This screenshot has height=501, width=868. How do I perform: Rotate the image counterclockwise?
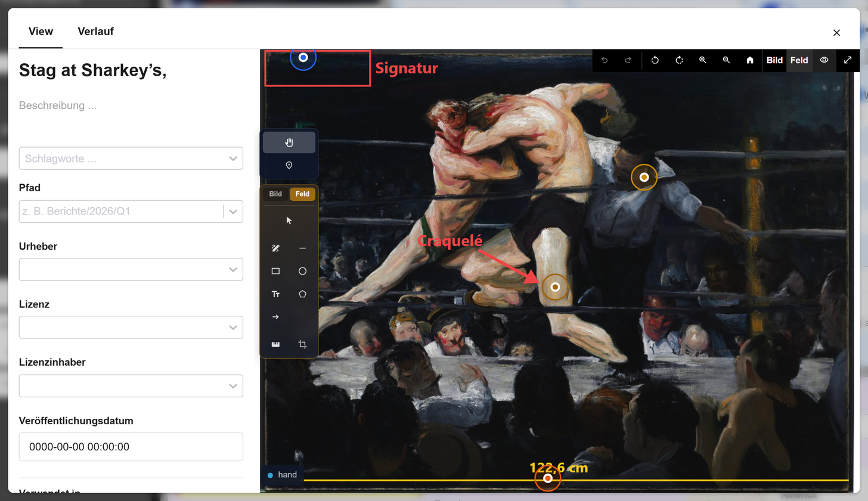click(655, 60)
